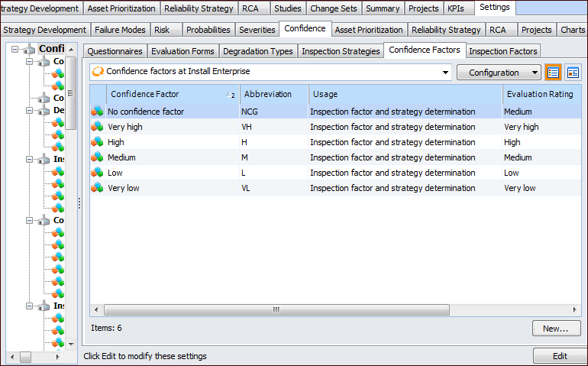This screenshot has width=588, height=366.
Task: Click the table's horizontal scrollbar thumb
Action: pyautogui.click(x=276, y=309)
